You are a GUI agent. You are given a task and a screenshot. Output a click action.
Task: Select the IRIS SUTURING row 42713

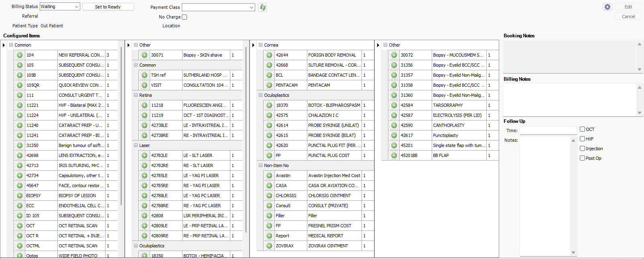coord(66,165)
